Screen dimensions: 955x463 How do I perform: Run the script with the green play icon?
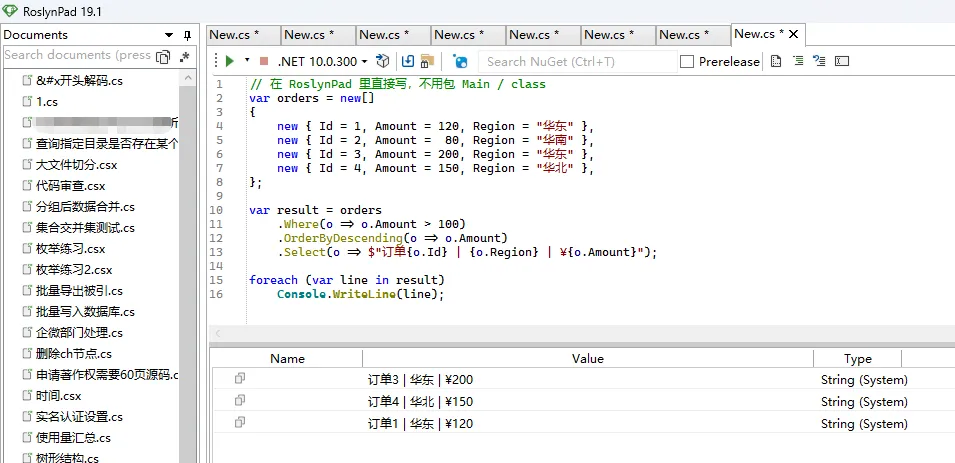tap(230, 61)
